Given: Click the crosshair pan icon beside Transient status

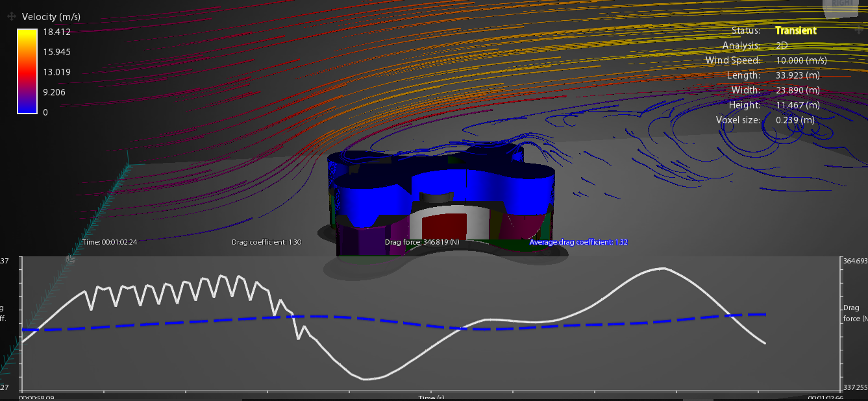Looking at the screenshot, I should (858, 30).
